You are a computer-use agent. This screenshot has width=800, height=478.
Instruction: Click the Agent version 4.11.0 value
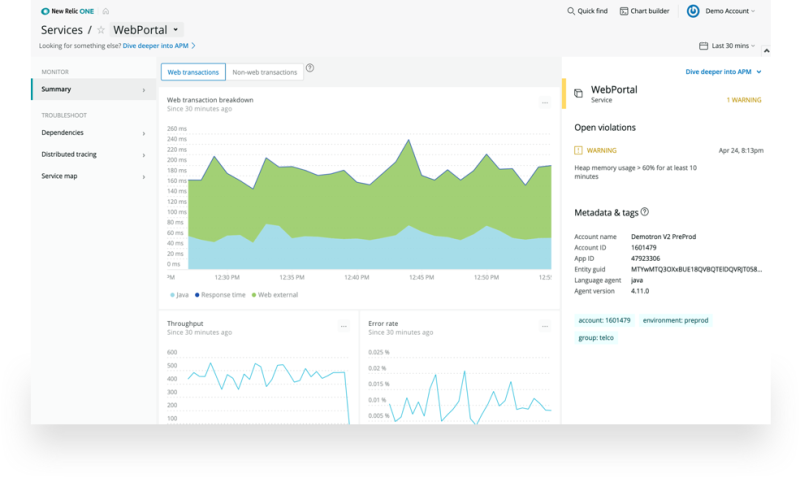click(x=640, y=291)
